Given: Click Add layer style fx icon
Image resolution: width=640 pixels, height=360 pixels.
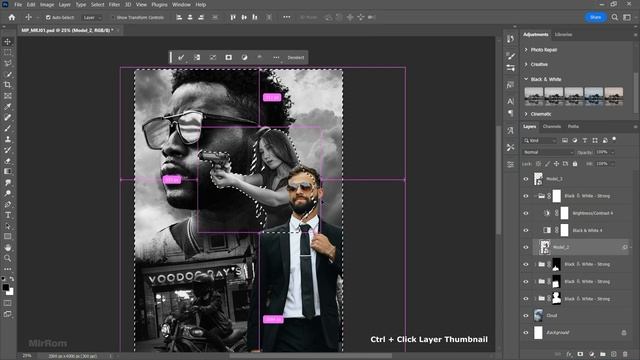Looking at the screenshot, I should (x=569, y=354).
